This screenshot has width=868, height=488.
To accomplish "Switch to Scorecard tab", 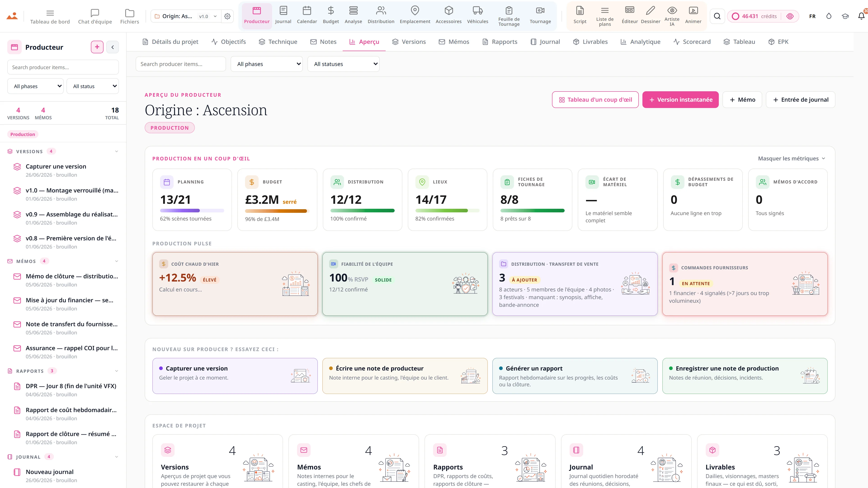I will (x=692, y=42).
